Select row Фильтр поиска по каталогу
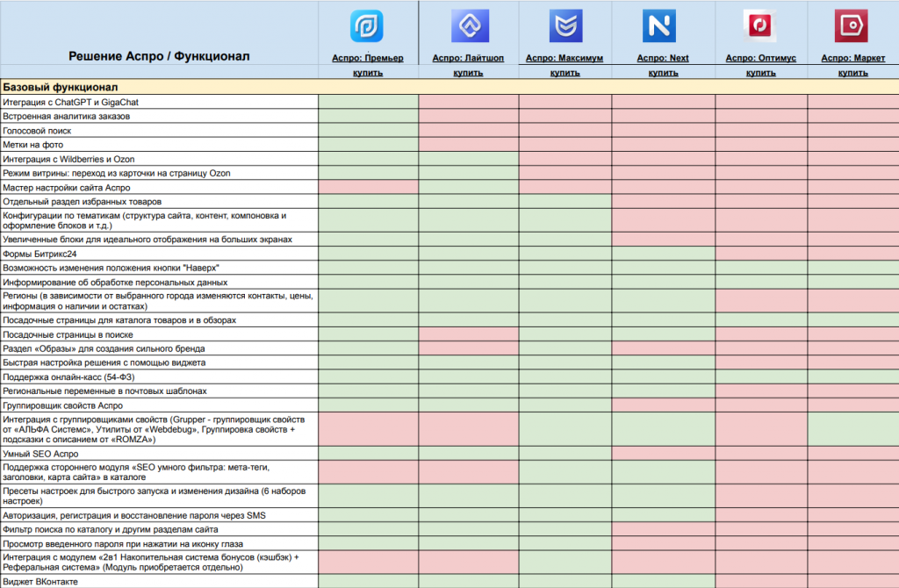This screenshot has height=588, width=899. click(x=160, y=529)
